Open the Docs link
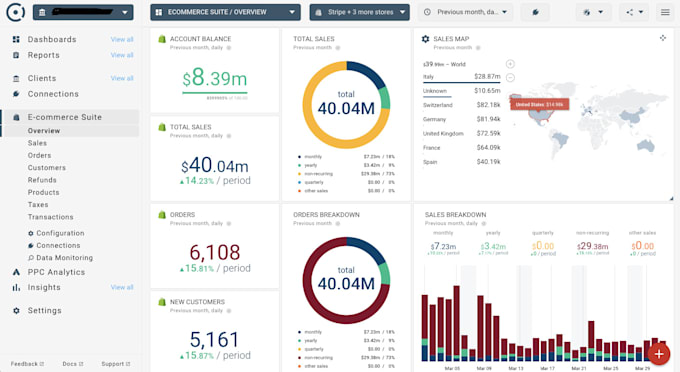 click(x=73, y=364)
